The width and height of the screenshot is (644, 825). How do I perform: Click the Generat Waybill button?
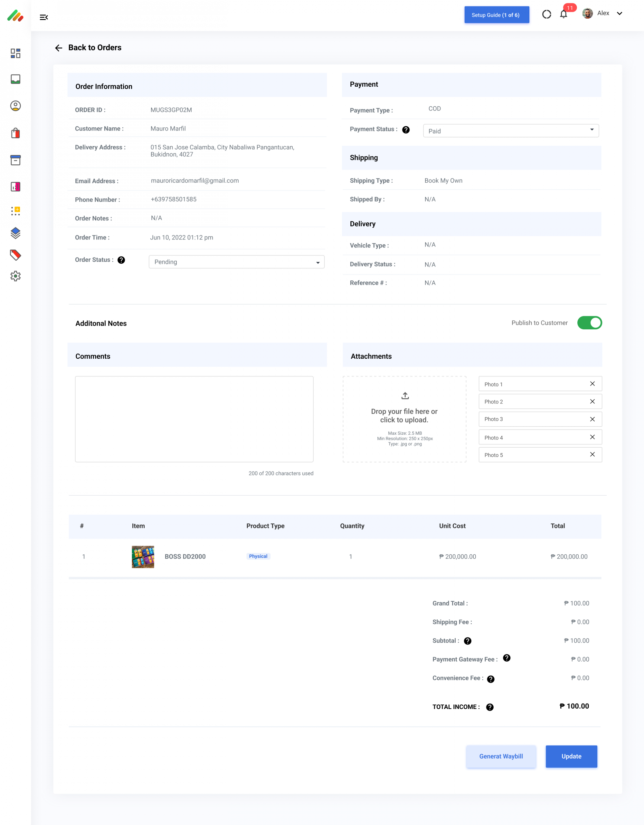501,756
